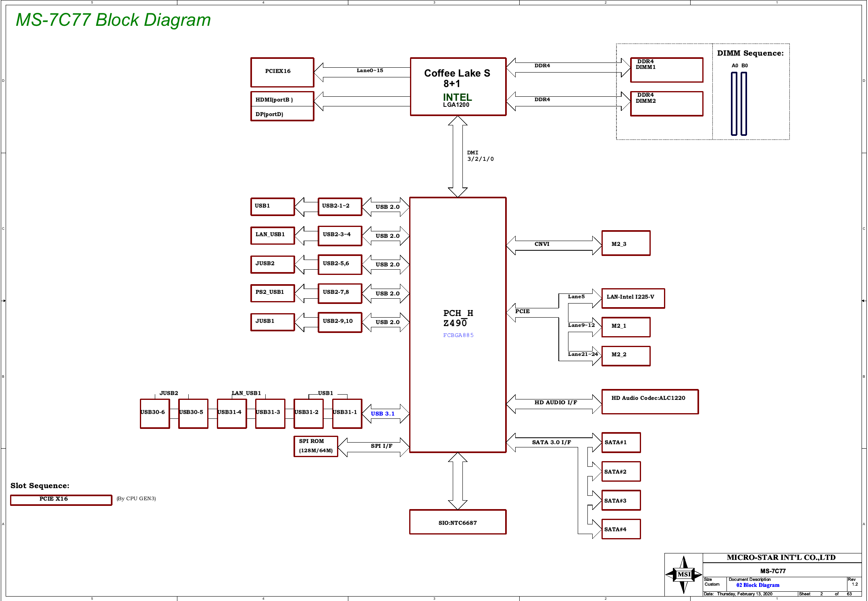The width and height of the screenshot is (868, 601).
Task: Click the MS-7C77 title block text
Action: click(x=773, y=571)
